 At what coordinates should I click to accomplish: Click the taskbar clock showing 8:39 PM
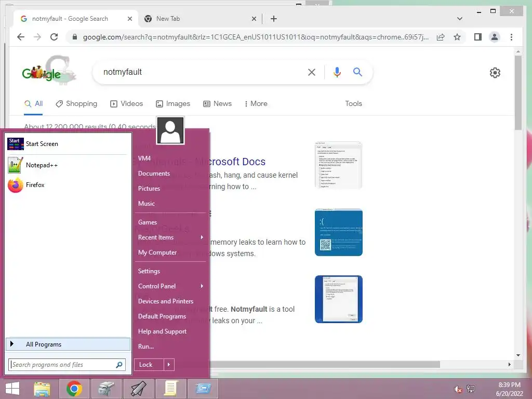(x=510, y=389)
